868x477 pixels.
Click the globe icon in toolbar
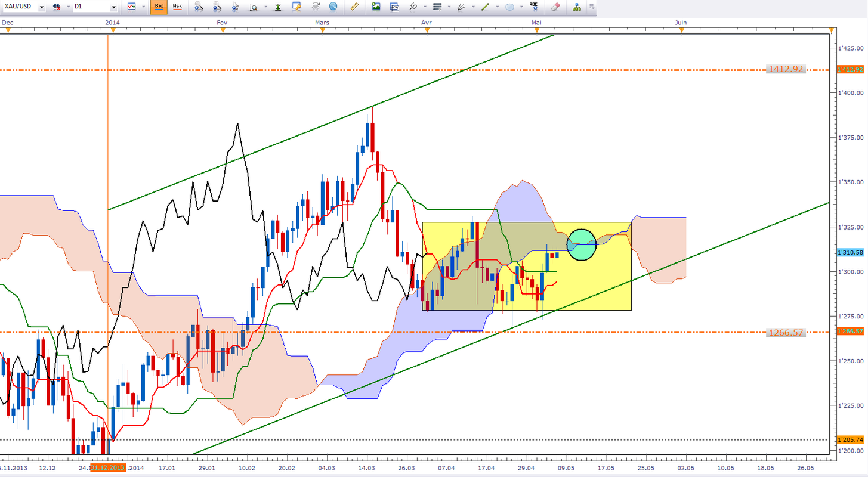click(x=333, y=7)
